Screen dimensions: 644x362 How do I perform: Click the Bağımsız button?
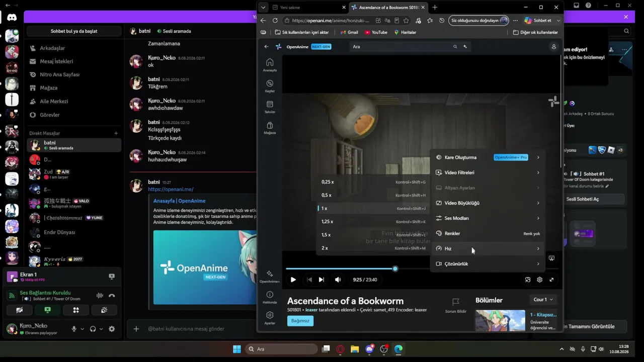[300, 321]
